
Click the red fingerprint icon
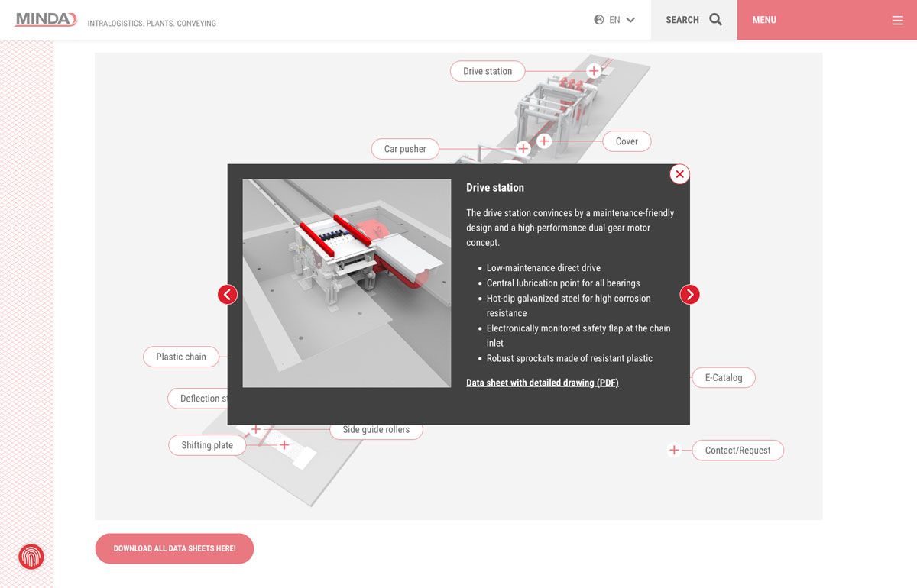point(31,557)
